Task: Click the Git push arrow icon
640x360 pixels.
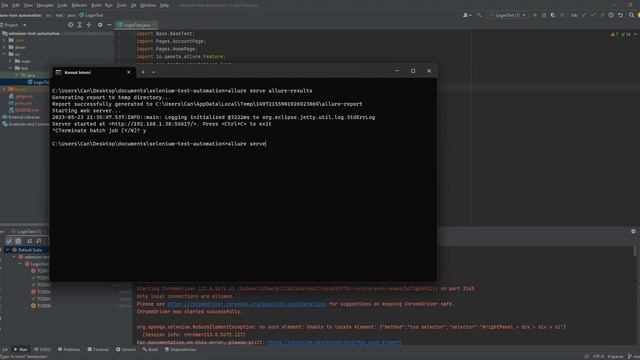Action: (x=602, y=15)
